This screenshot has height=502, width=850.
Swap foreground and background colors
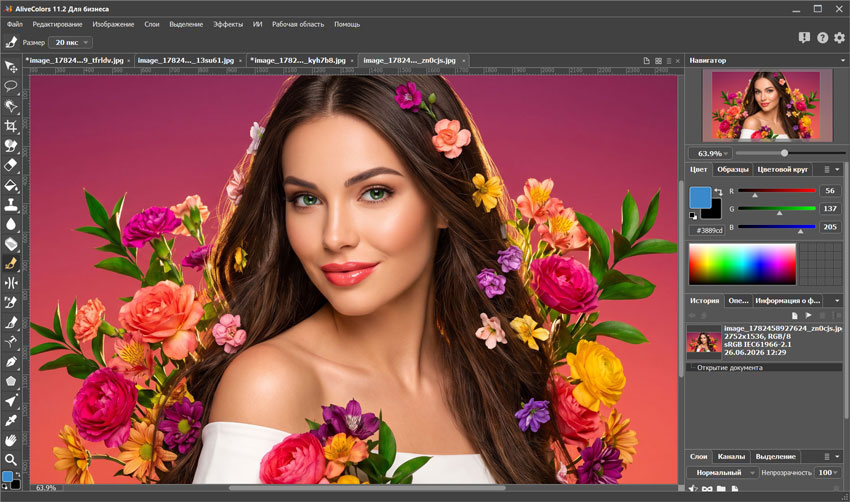719,192
